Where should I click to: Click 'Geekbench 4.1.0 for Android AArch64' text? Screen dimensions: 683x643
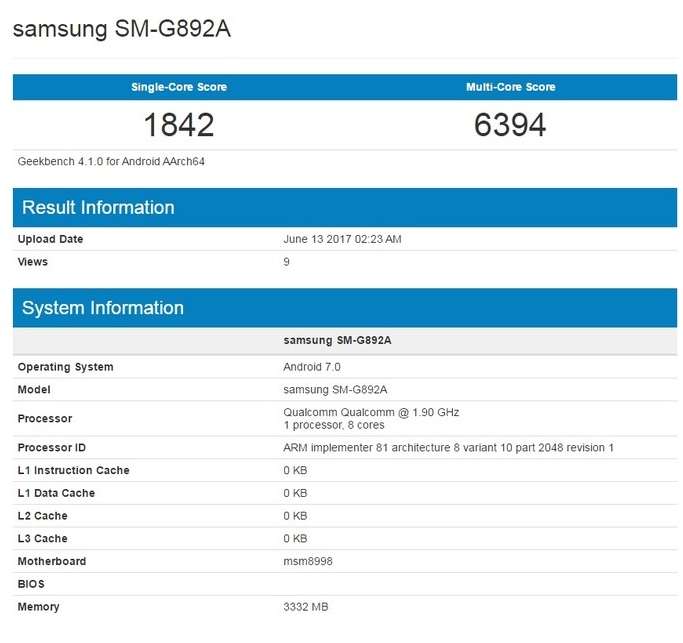111,162
